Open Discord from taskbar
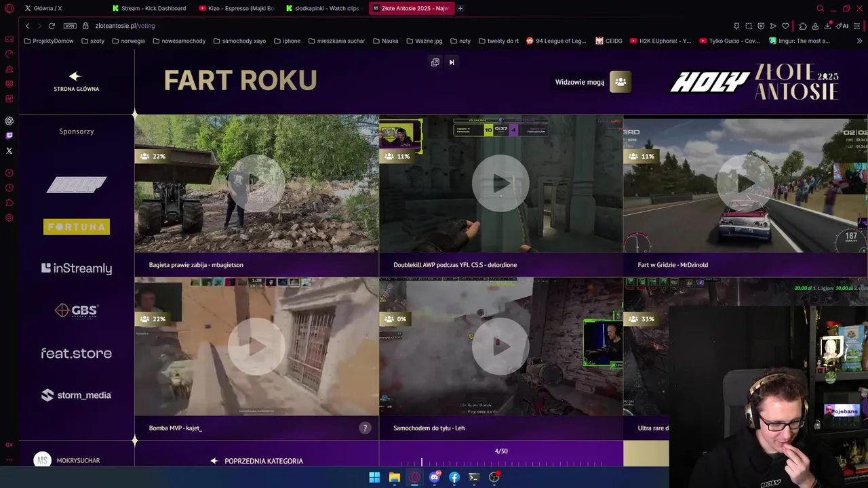Image resolution: width=868 pixels, height=488 pixels. (x=435, y=477)
